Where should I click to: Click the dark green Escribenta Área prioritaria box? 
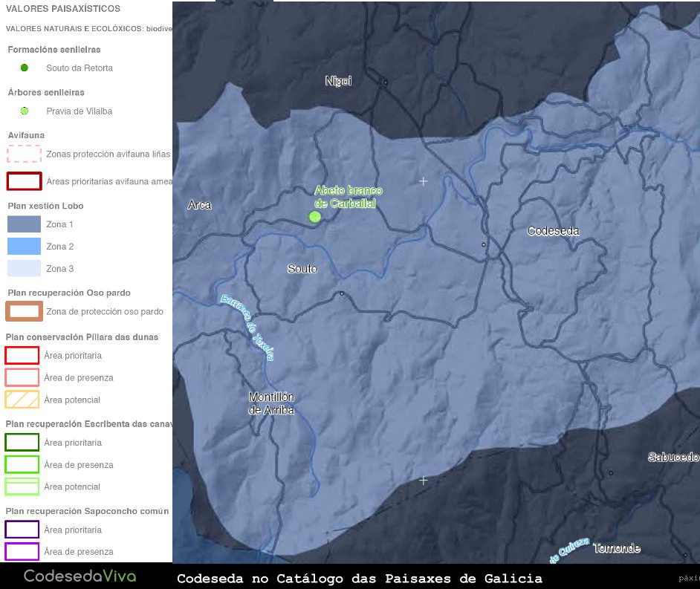[x=22, y=442]
